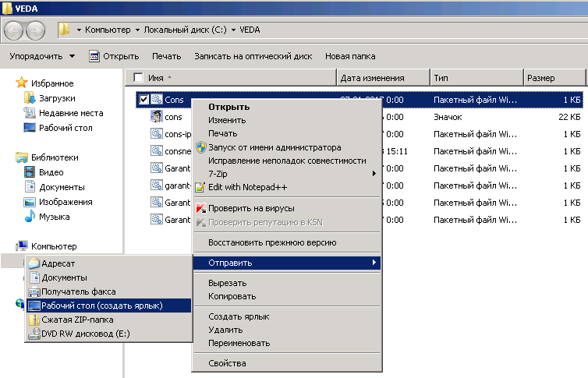Choose Рабочий стол (создать ярлык)
This screenshot has width=588, height=378.
tap(101, 306)
